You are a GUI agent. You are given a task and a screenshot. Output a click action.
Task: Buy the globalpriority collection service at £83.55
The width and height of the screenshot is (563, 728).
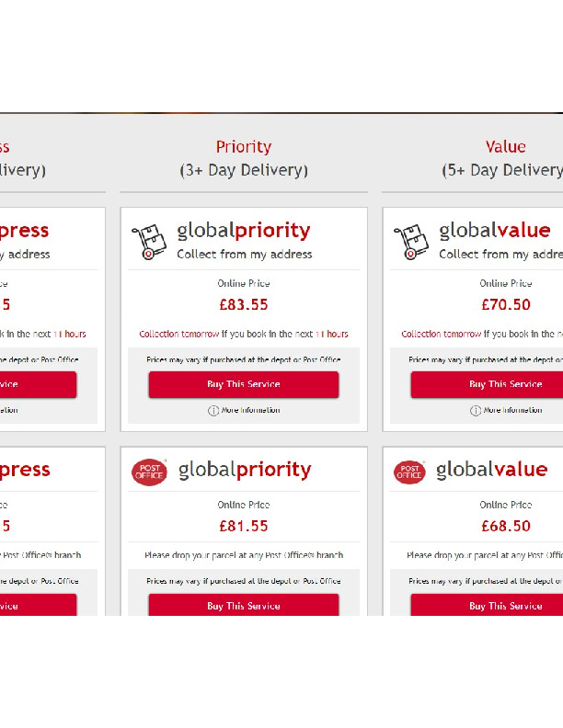[244, 384]
